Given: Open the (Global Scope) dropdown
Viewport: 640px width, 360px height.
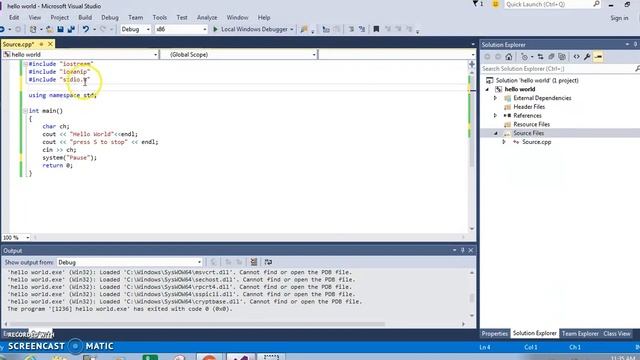Looking at the screenshot, I should coord(239,54).
